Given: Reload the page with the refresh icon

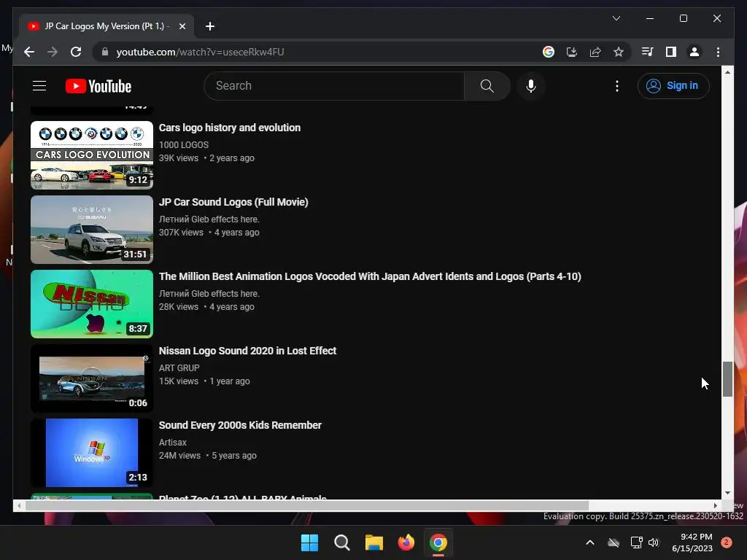Looking at the screenshot, I should tap(76, 52).
